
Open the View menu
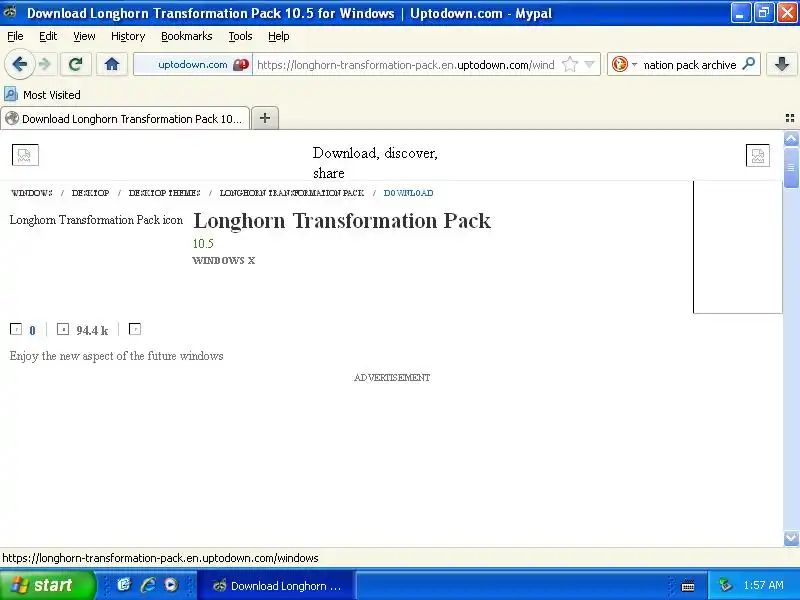click(84, 36)
